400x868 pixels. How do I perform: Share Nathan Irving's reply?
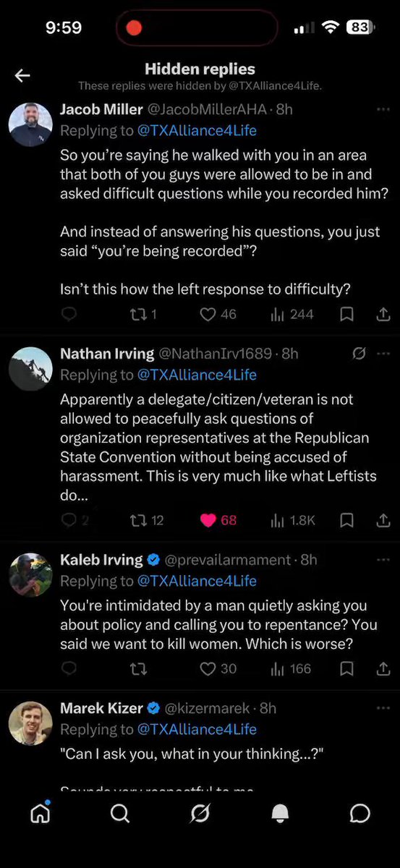[x=383, y=520]
